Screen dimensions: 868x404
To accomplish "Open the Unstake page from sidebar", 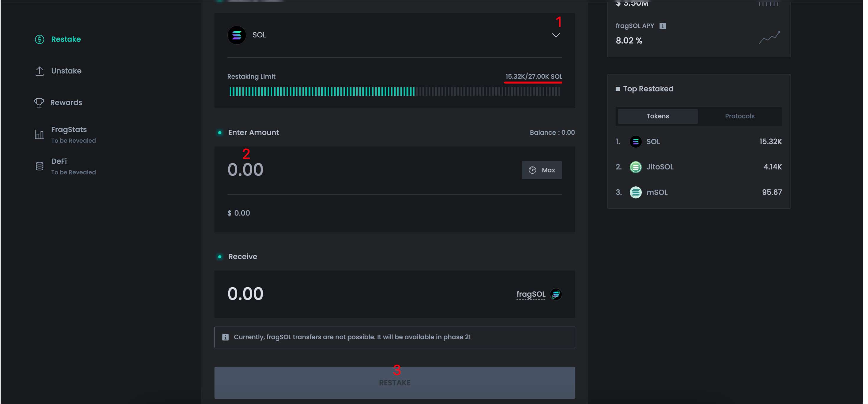I will pyautogui.click(x=66, y=71).
